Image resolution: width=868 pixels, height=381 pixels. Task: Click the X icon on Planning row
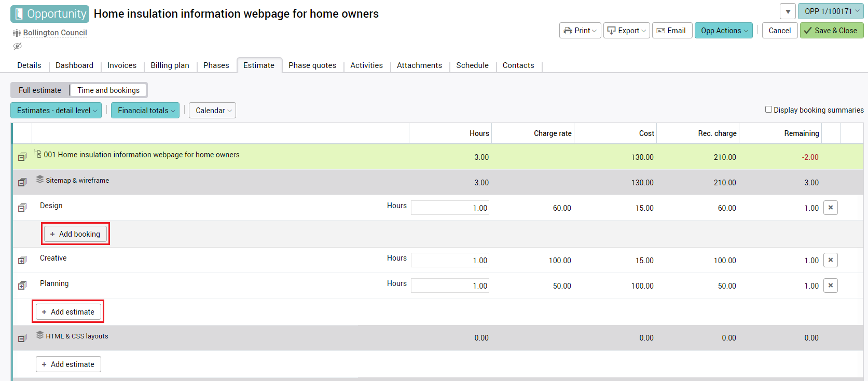830,285
